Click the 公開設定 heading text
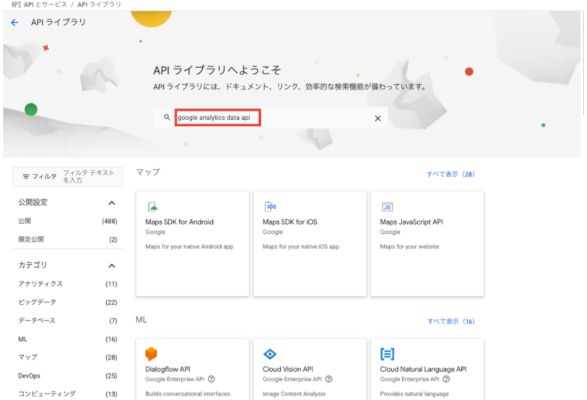Image resolution: width=587 pixels, height=400 pixels. [x=33, y=203]
